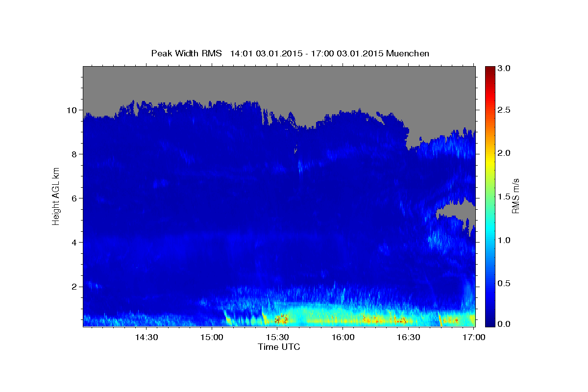588x392 pixels.
Task: Click the 16:00 time tick label
Action: click(x=343, y=337)
